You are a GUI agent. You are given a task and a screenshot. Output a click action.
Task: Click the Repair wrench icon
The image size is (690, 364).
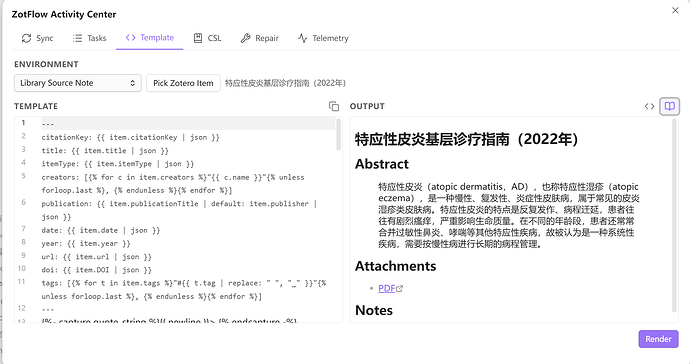tap(246, 38)
